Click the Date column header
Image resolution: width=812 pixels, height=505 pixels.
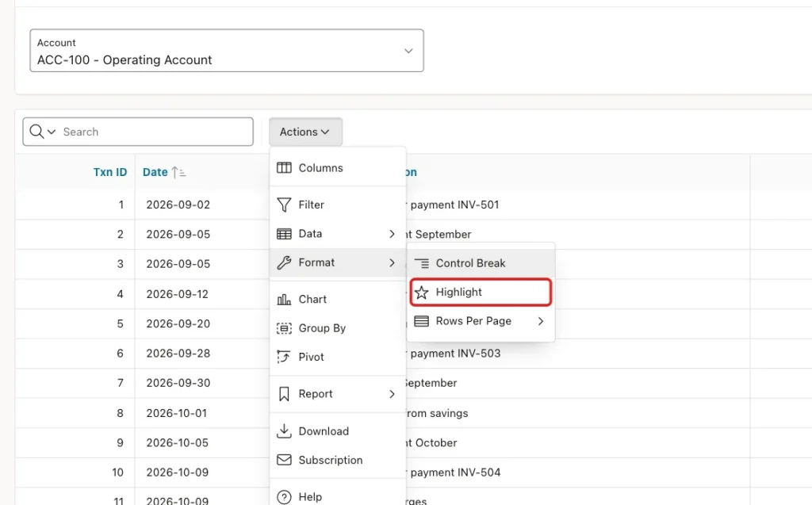[x=155, y=172]
